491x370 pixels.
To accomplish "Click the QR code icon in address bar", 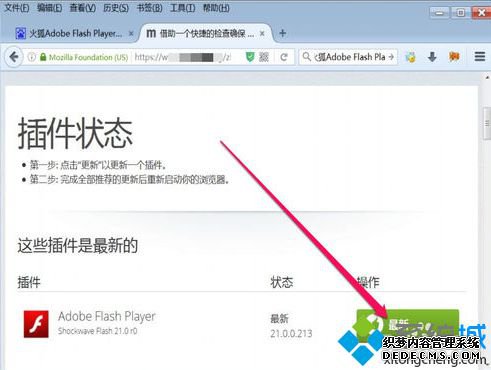I will click(264, 57).
